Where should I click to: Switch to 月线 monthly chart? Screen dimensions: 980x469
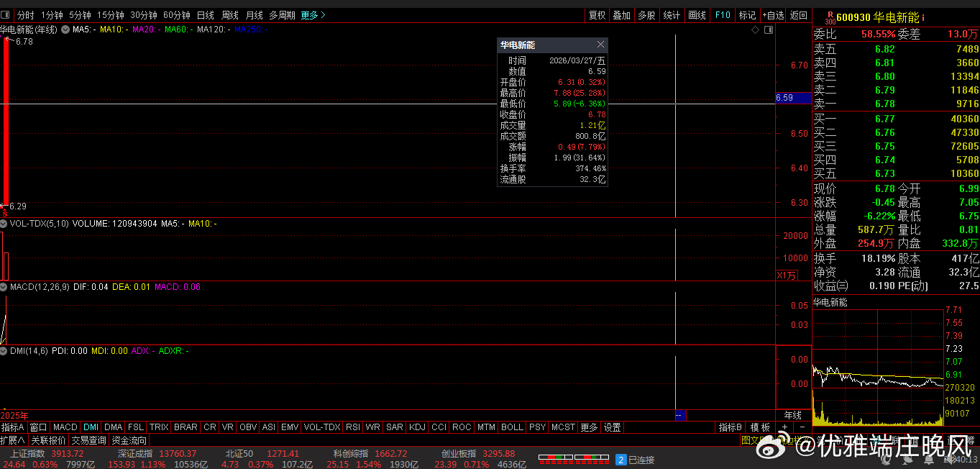(254, 14)
